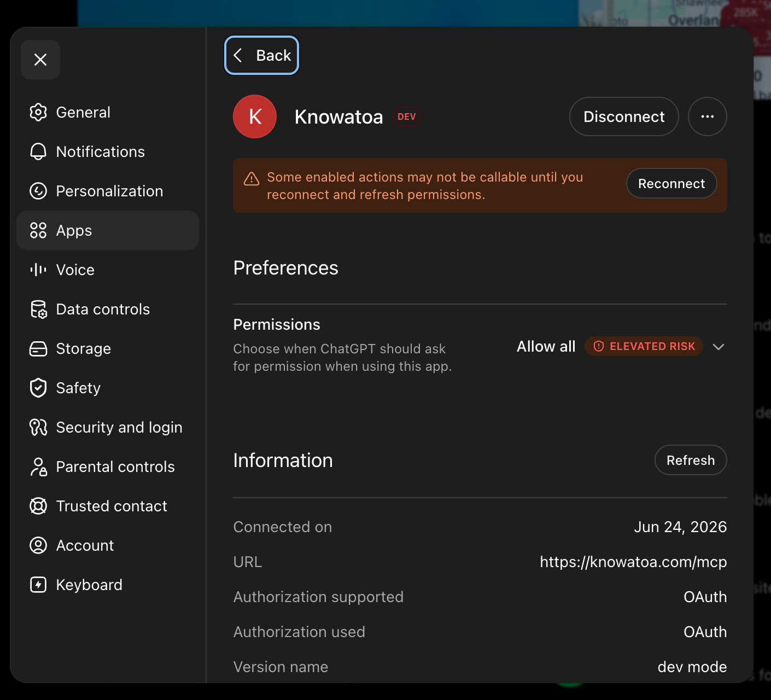Click the Parental controls person icon
Screen dimensions: 771x700
coord(38,466)
